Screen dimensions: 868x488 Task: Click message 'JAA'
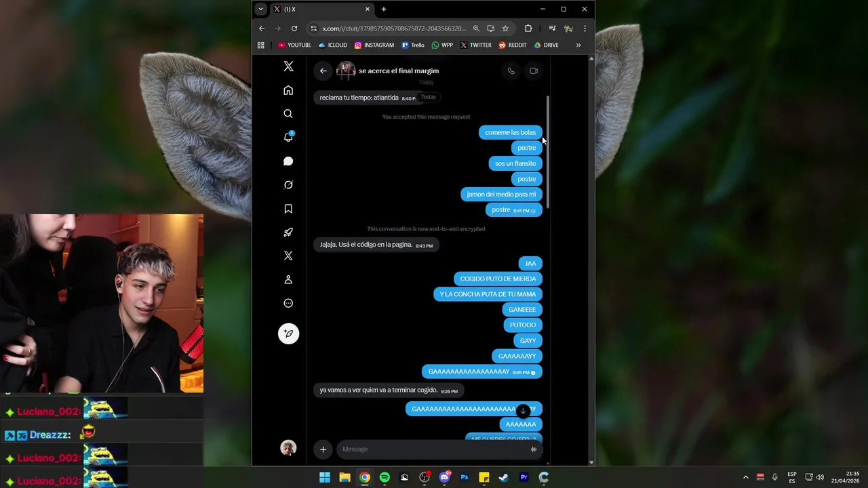(530, 264)
